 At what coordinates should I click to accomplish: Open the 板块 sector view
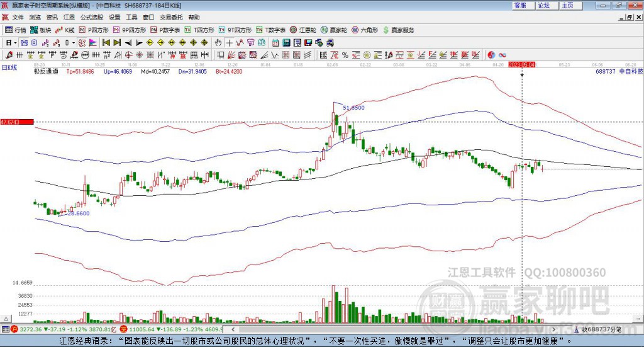41,30
